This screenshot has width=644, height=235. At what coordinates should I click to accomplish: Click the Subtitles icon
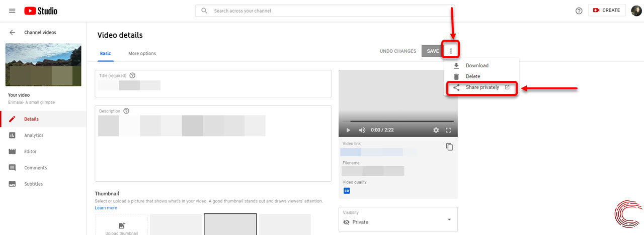[12, 184]
